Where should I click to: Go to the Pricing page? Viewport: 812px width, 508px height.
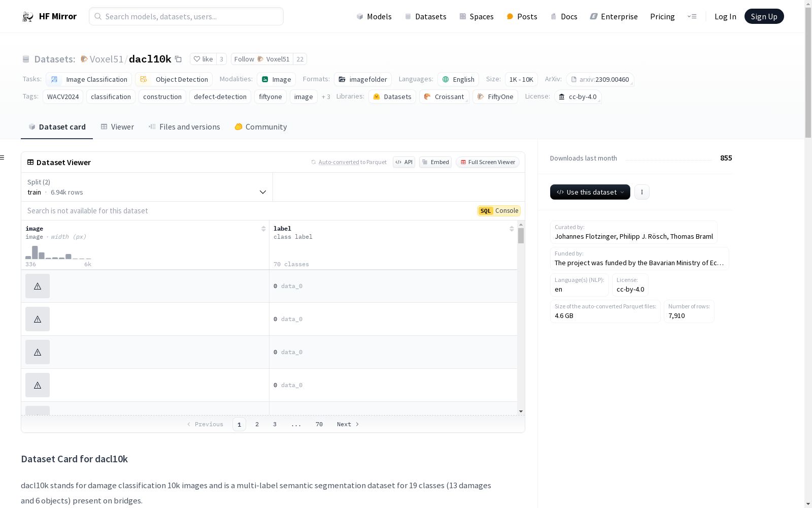coord(662,16)
